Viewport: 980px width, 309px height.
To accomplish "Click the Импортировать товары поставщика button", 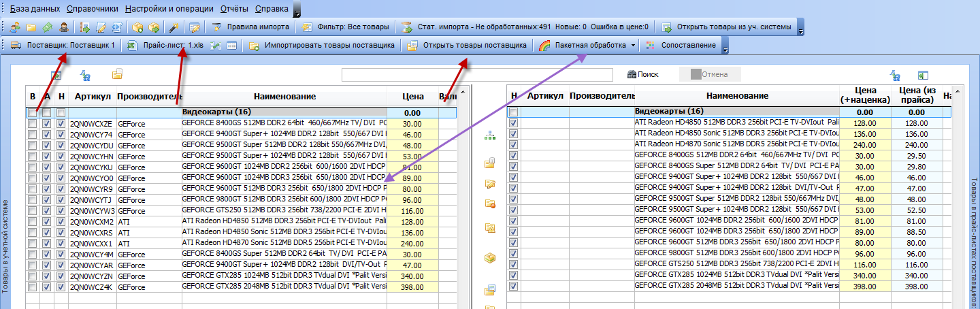I will point(321,46).
